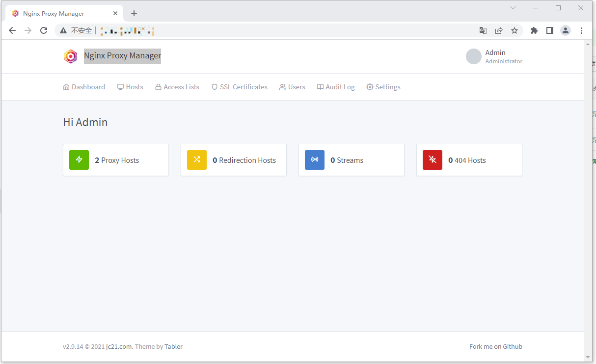This screenshot has width=596, height=364.
Task: Select the green Proxy Hosts lightning icon
Action: point(79,160)
